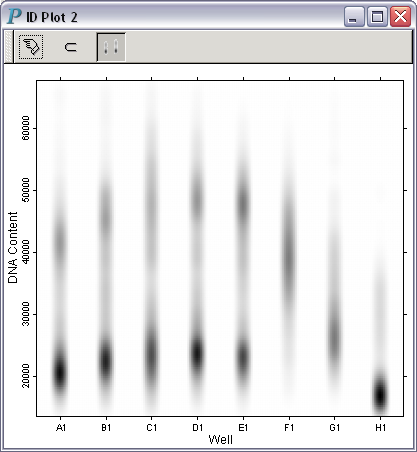Click the 20000 y-axis tick label
417x452 pixels.
[25, 376]
